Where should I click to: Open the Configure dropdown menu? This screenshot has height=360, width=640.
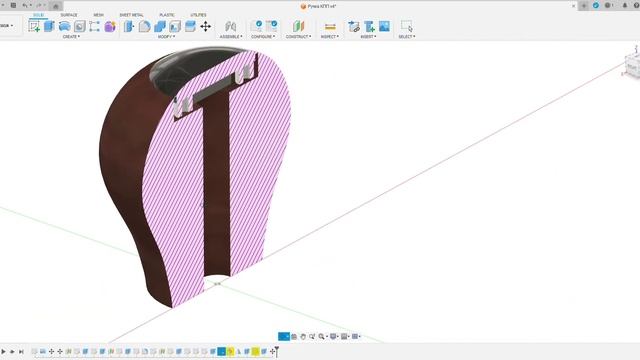click(x=263, y=37)
